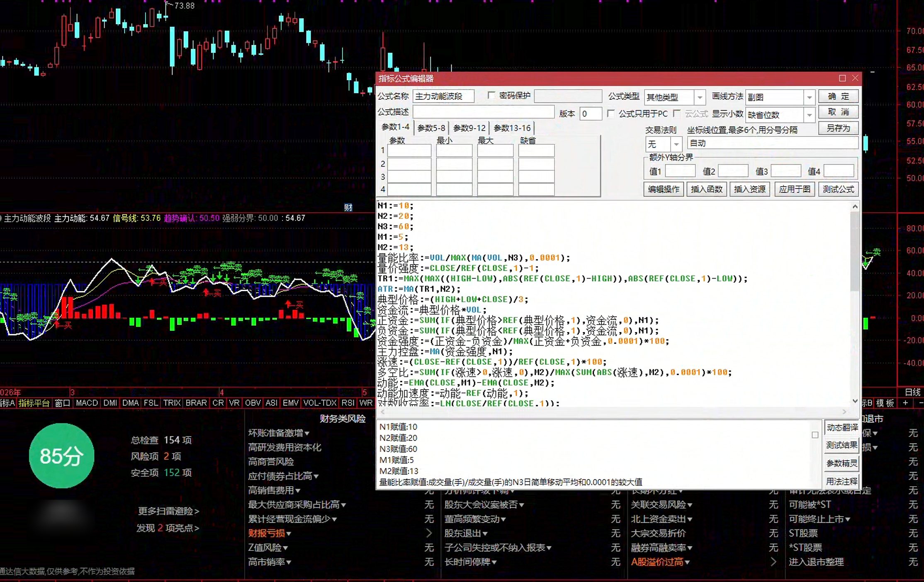Click 取消 button
924x582 pixels.
click(x=838, y=112)
